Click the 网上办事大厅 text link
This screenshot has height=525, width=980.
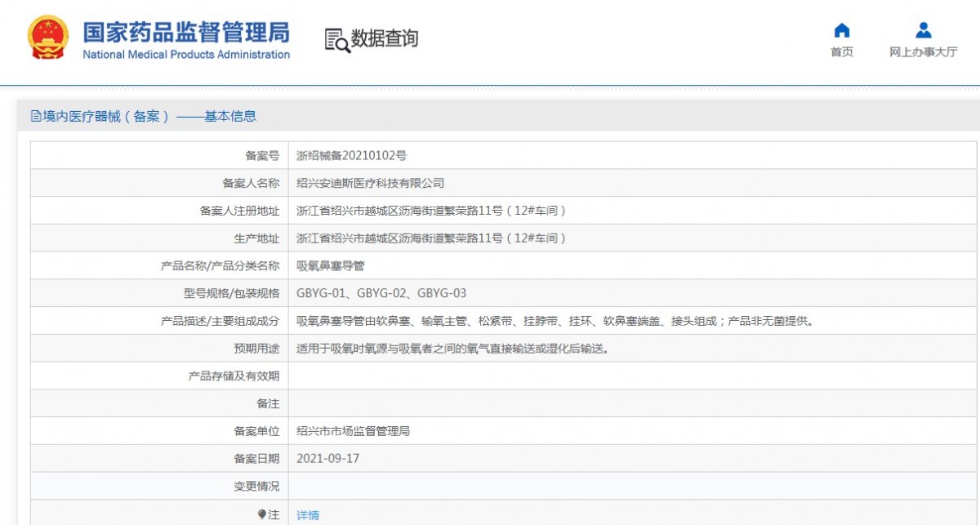tap(924, 52)
